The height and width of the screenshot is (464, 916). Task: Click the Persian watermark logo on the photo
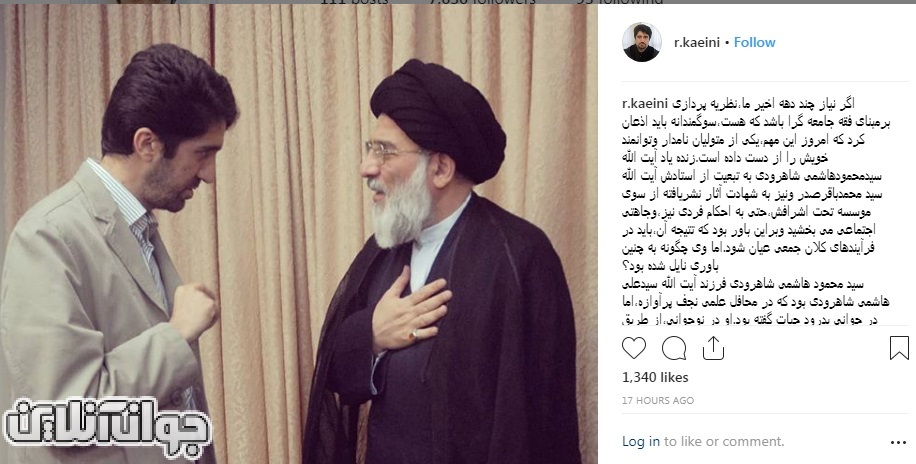pos(107,428)
